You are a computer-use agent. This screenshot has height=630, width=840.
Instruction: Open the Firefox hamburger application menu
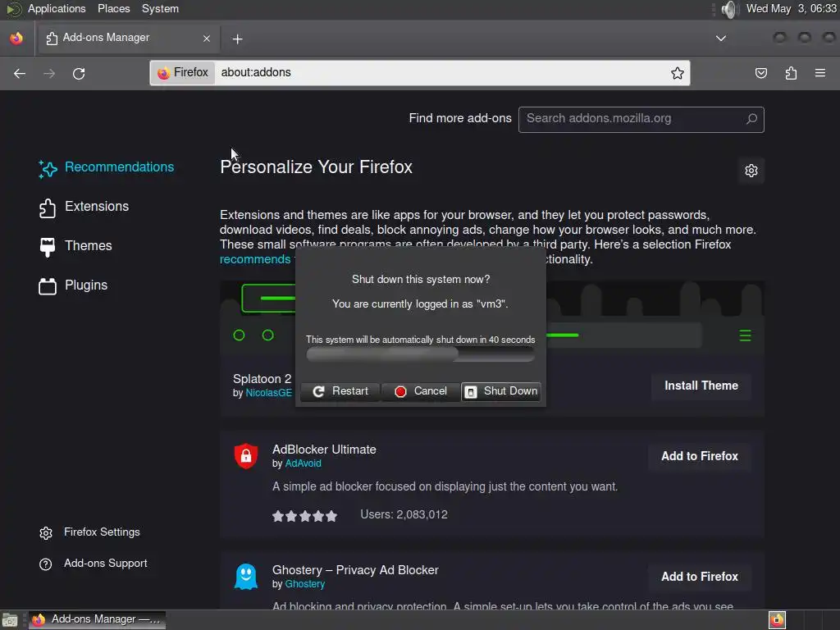click(x=820, y=73)
